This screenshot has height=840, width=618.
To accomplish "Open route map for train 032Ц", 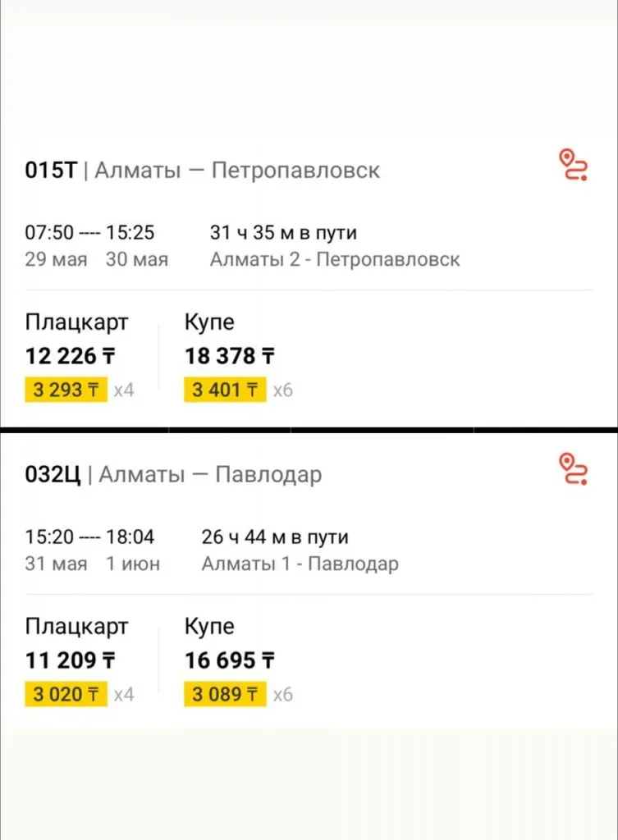I will tap(573, 468).
